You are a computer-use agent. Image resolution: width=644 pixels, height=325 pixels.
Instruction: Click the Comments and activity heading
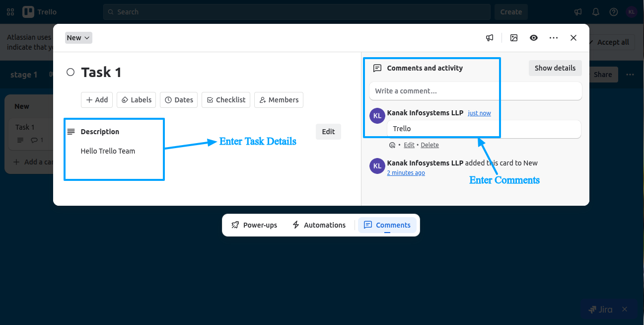425,68
